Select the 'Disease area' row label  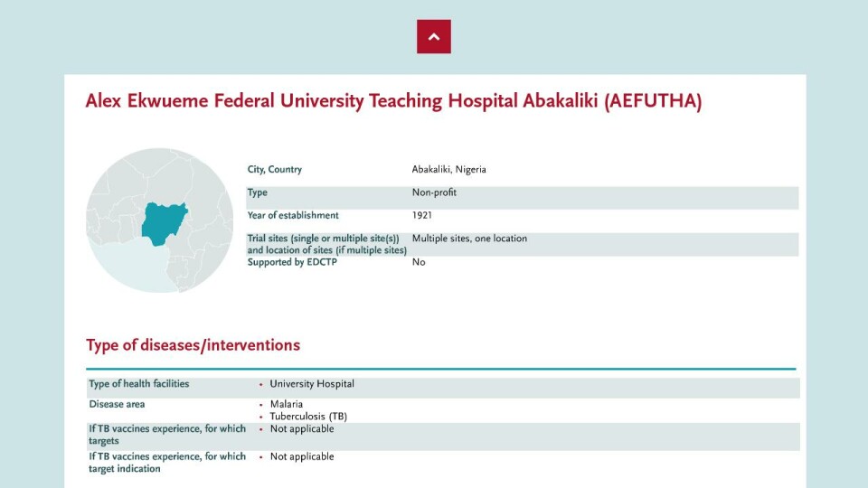tap(117, 404)
